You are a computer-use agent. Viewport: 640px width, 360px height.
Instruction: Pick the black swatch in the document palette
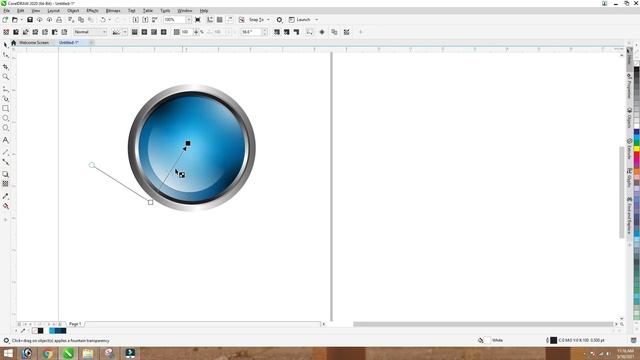(x=40, y=331)
